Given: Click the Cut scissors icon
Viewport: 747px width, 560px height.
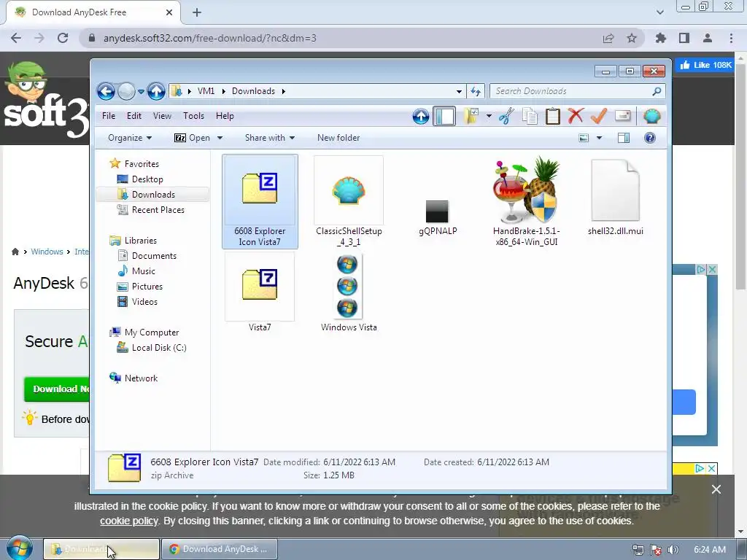Looking at the screenshot, I should click(x=506, y=116).
